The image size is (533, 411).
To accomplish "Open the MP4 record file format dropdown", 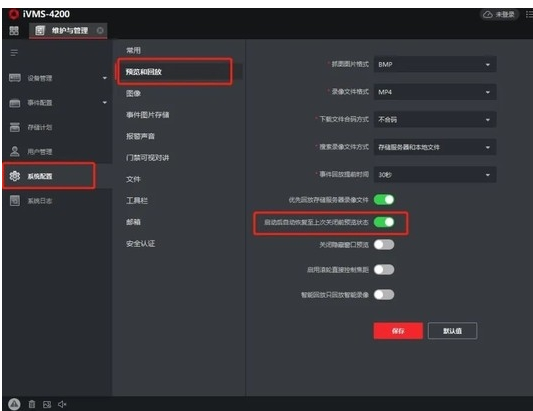I will click(435, 92).
